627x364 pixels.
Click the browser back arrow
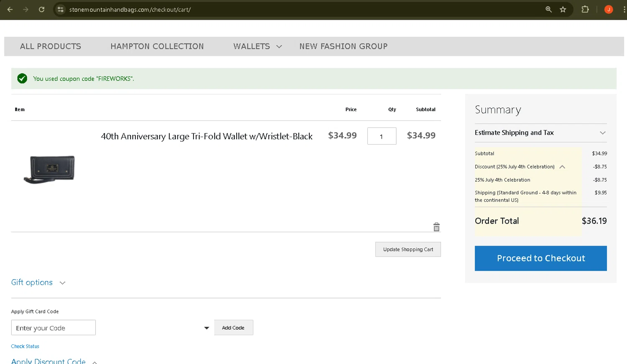tap(10, 9)
